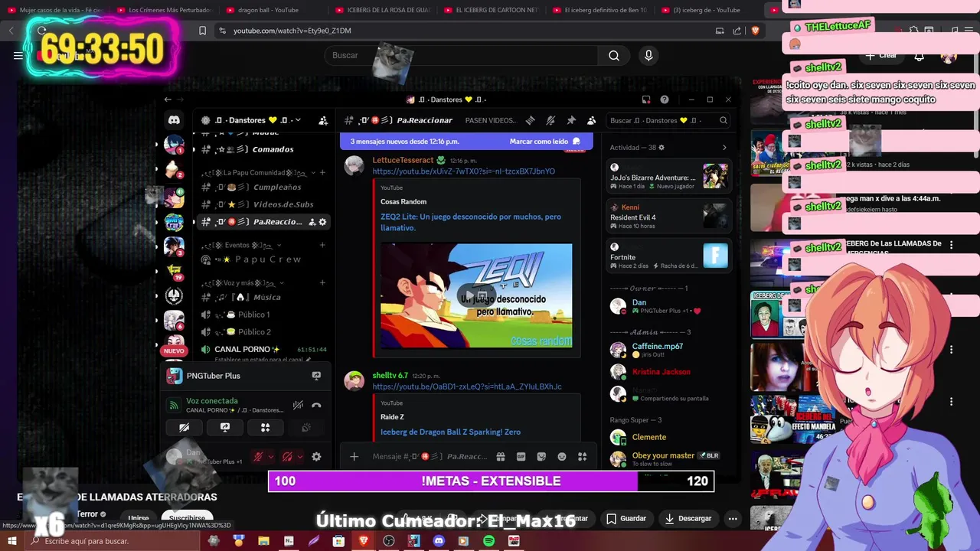Open the GIF picker in message bar
The width and height of the screenshot is (980, 551).
tap(521, 457)
